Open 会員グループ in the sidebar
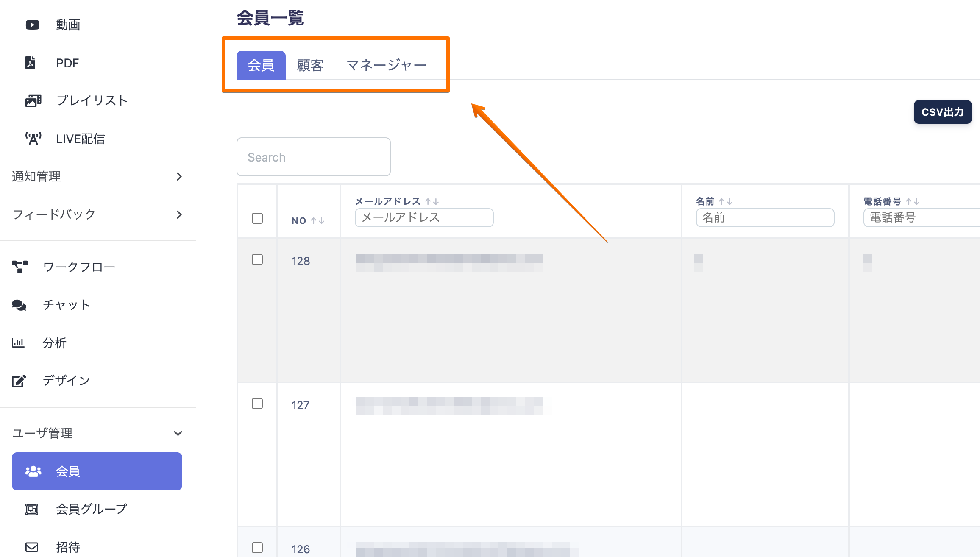The width and height of the screenshot is (980, 557). (x=91, y=509)
